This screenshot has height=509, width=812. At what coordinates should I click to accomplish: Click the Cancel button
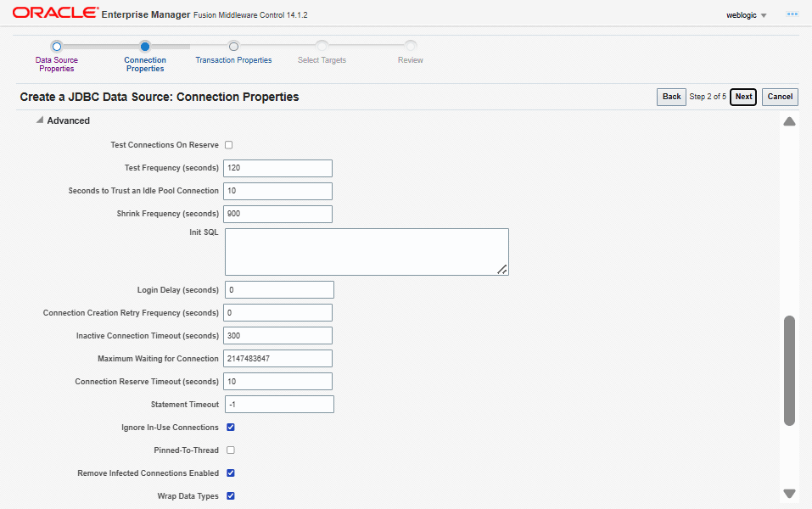point(780,97)
